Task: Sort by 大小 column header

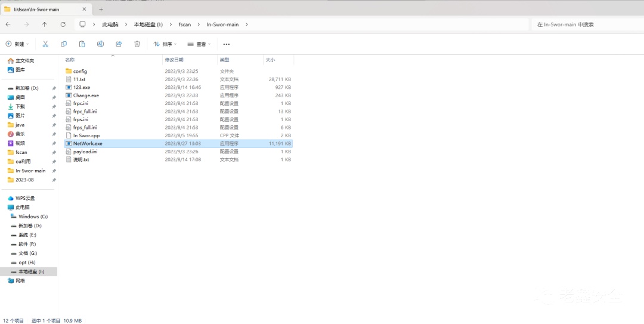Action: coord(270,60)
